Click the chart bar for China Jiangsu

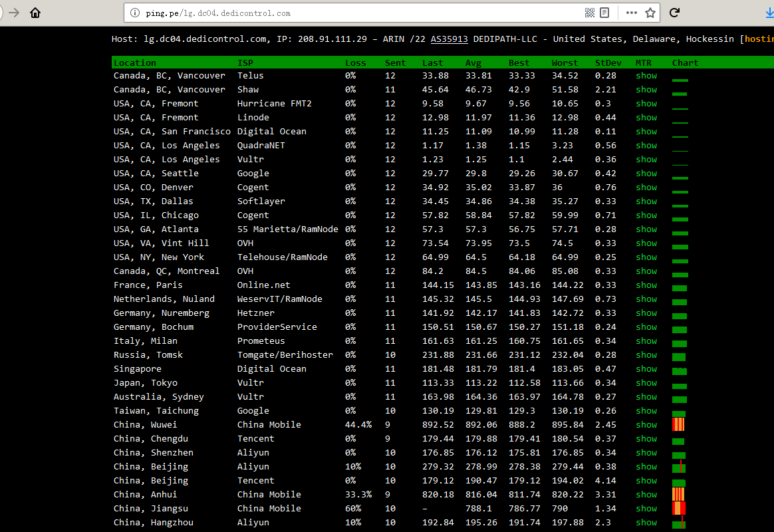click(x=679, y=508)
